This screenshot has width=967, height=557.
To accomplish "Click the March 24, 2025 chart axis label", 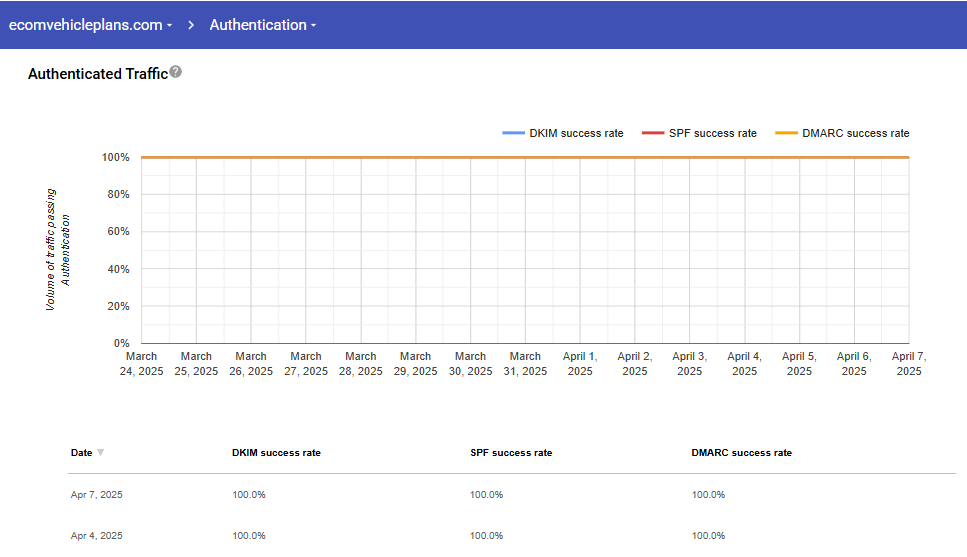I will (x=142, y=363).
